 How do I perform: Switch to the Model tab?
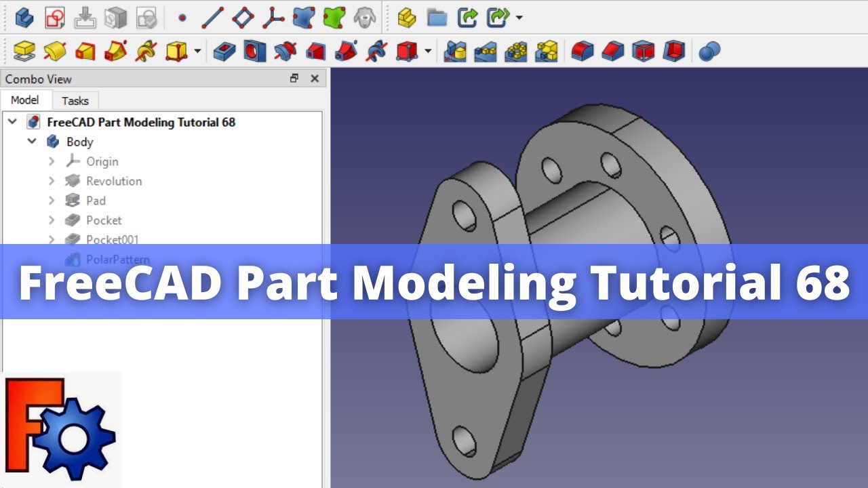coord(25,100)
